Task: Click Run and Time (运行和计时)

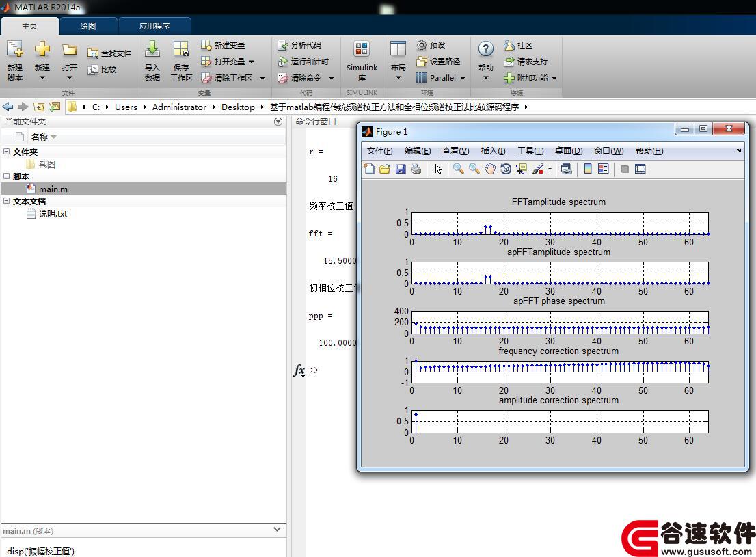Action: click(303, 62)
